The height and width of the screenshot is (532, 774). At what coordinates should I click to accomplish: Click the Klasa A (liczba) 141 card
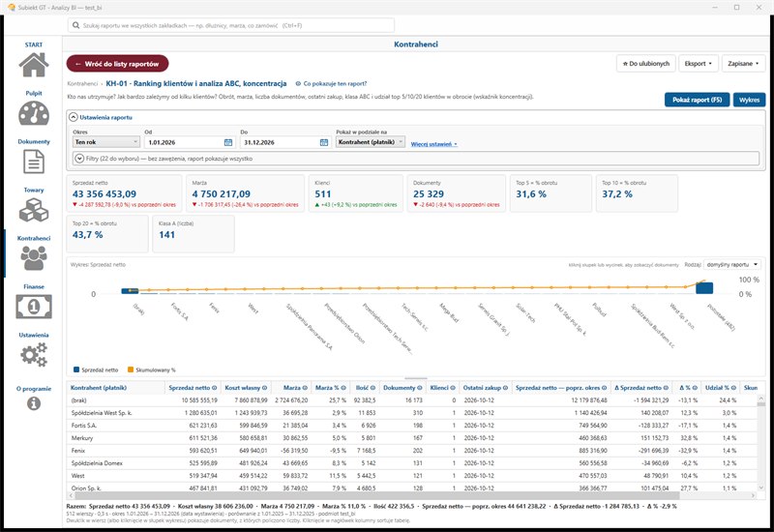pyautogui.click(x=193, y=234)
